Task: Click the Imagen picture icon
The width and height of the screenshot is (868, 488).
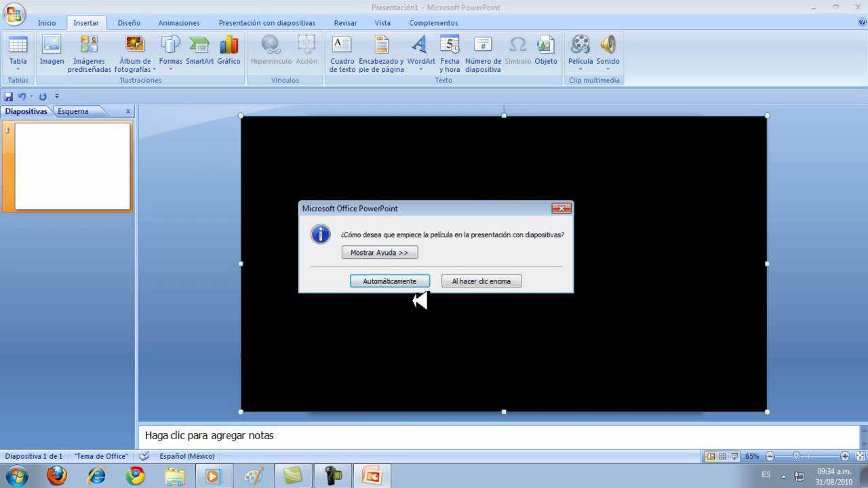Action: [52, 45]
